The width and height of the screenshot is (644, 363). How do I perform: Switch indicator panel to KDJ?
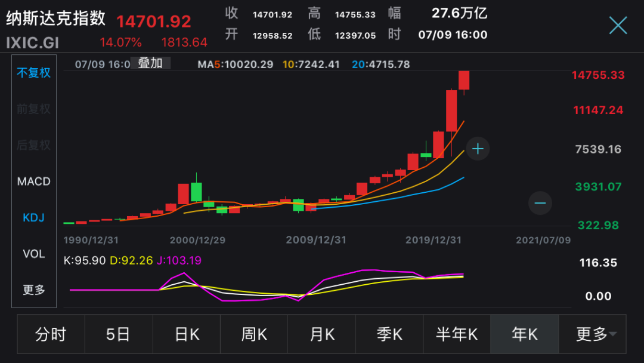tap(33, 217)
